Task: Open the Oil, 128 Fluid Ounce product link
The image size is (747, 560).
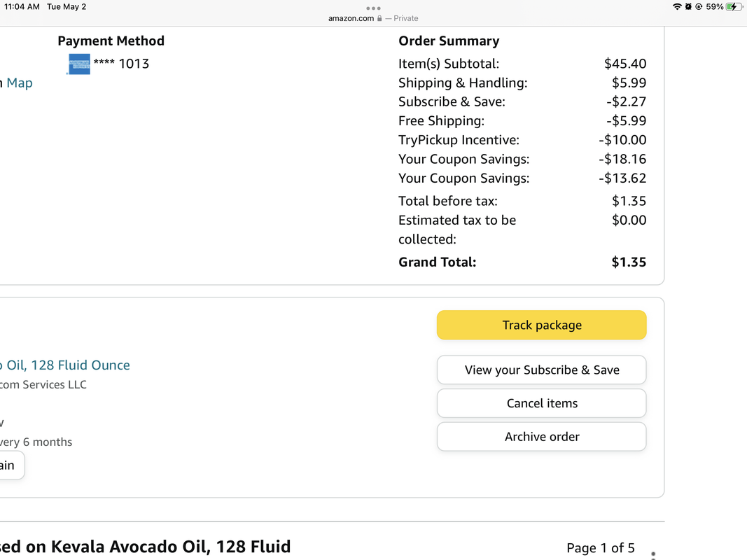Action: click(x=65, y=365)
